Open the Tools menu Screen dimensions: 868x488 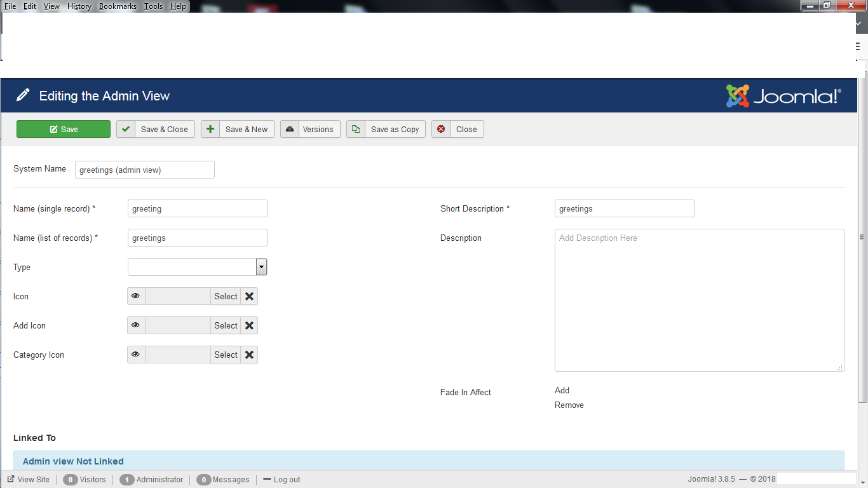153,6
